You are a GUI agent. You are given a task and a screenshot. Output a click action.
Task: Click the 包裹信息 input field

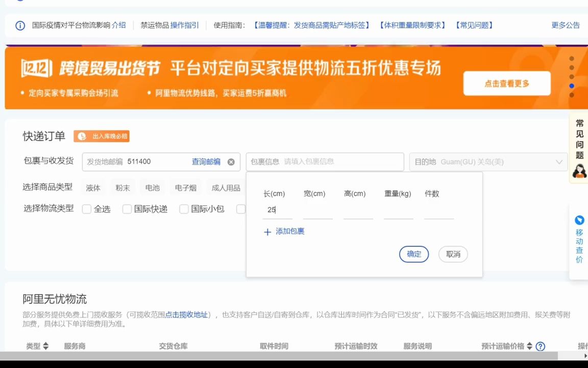click(325, 162)
